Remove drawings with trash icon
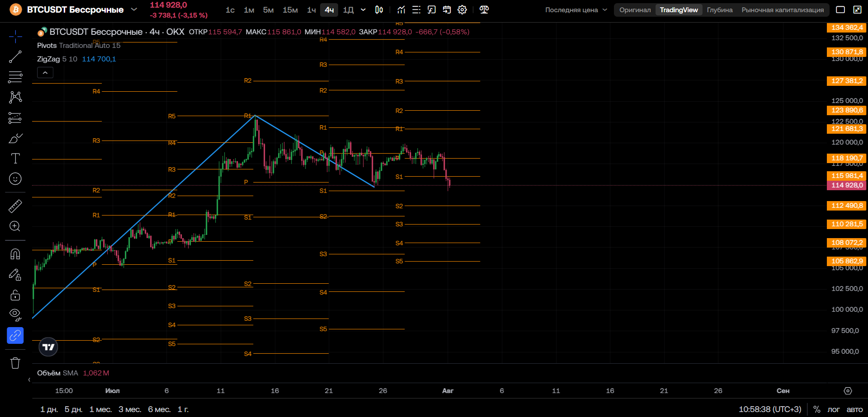 pyautogui.click(x=15, y=363)
